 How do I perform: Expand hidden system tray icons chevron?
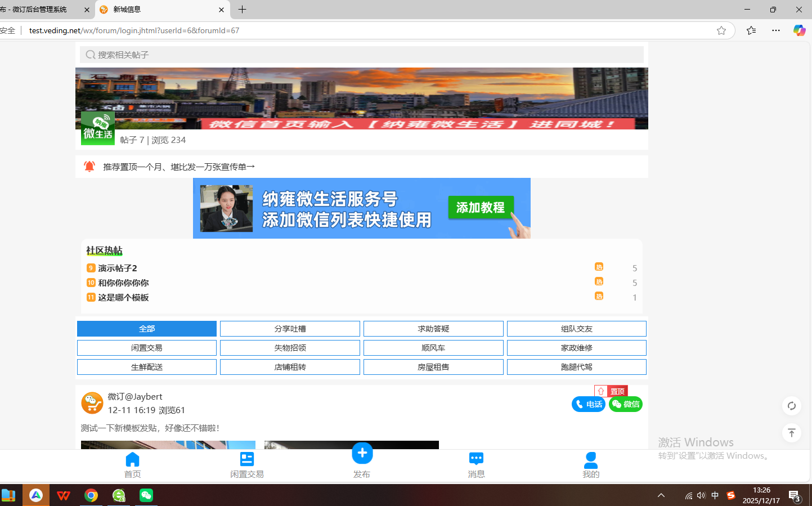(x=661, y=495)
